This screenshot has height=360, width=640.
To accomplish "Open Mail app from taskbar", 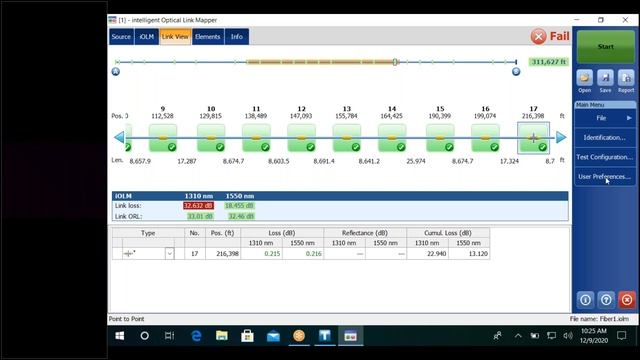I will coord(273,336).
